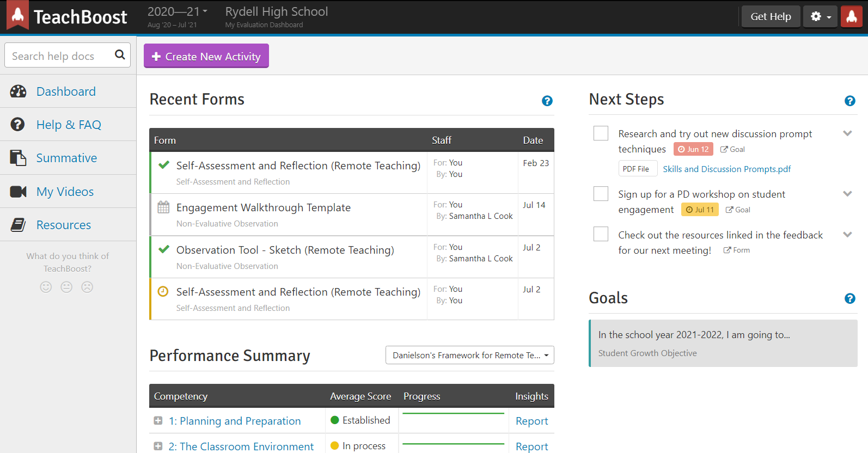Open Report for Planning and Preparation

tap(532, 421)
